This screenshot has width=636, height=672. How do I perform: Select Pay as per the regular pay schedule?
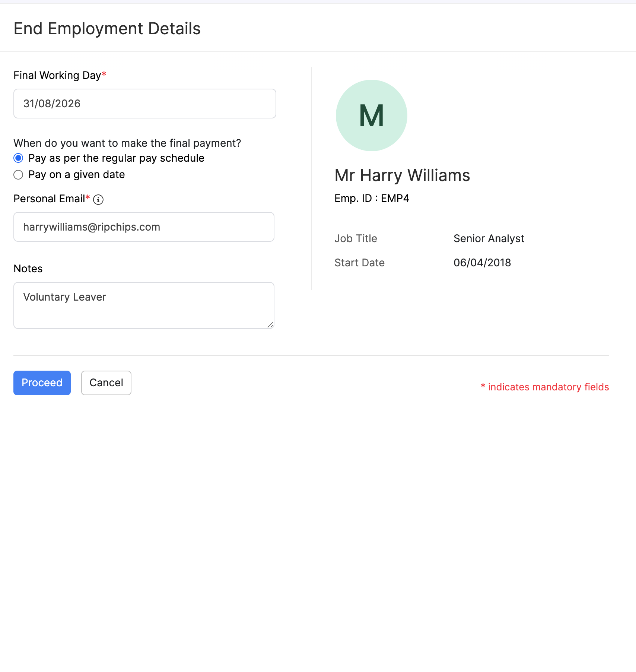click(18, 158)
